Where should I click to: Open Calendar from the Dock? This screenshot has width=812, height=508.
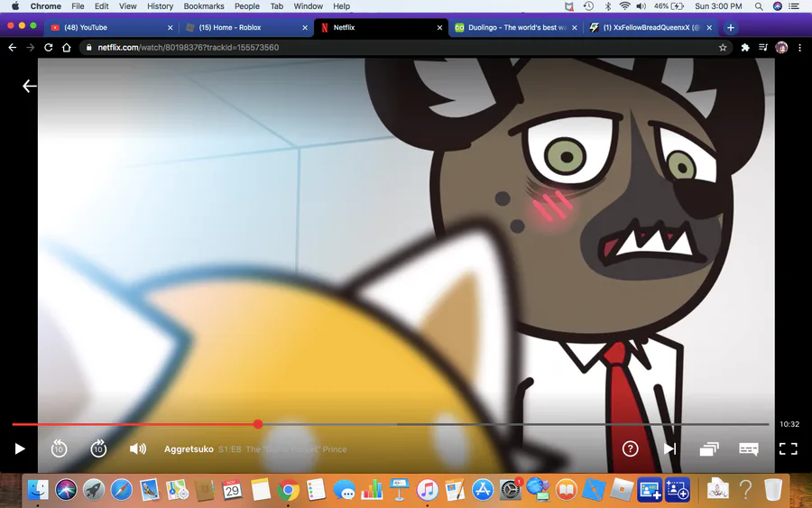233,489
